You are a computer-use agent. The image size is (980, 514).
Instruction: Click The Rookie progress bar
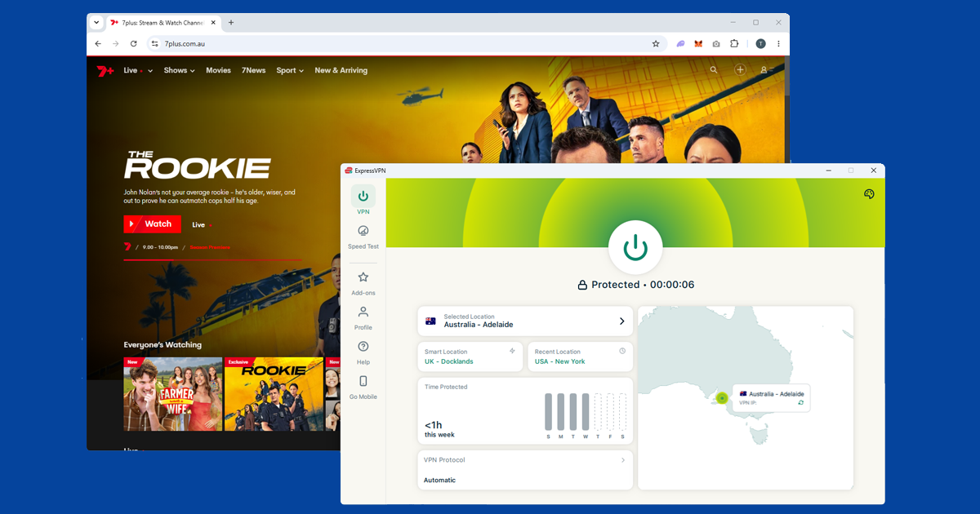pyautogui.click(x=212, y=259)
